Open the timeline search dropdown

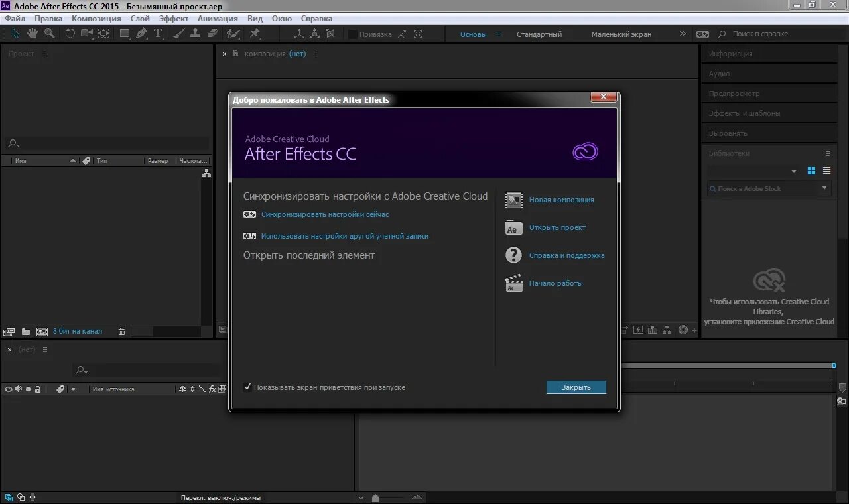click(x=82, y=370)
